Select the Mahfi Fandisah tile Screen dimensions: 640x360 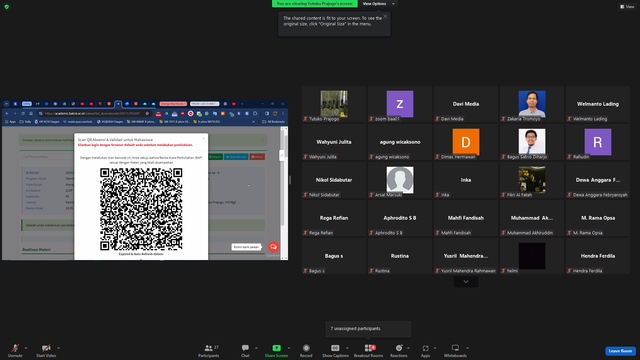click(x=466, y=218)
